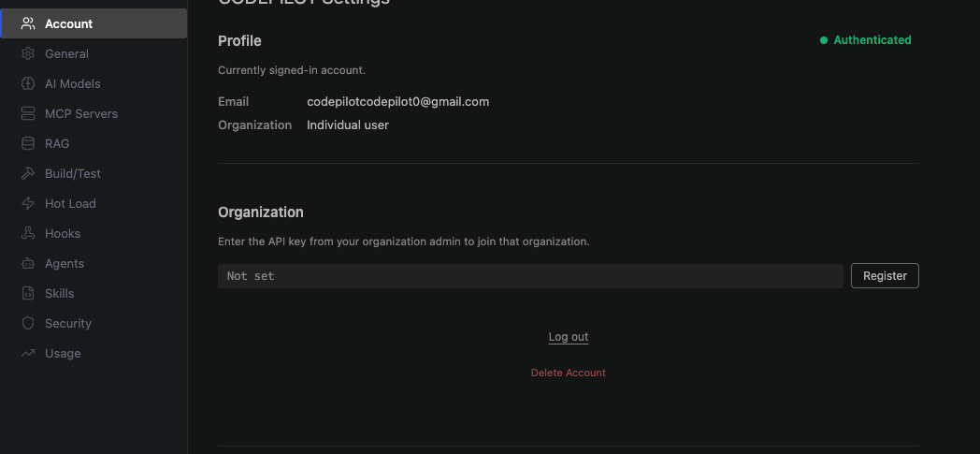Click the Register button

click(x=885, y=276)
